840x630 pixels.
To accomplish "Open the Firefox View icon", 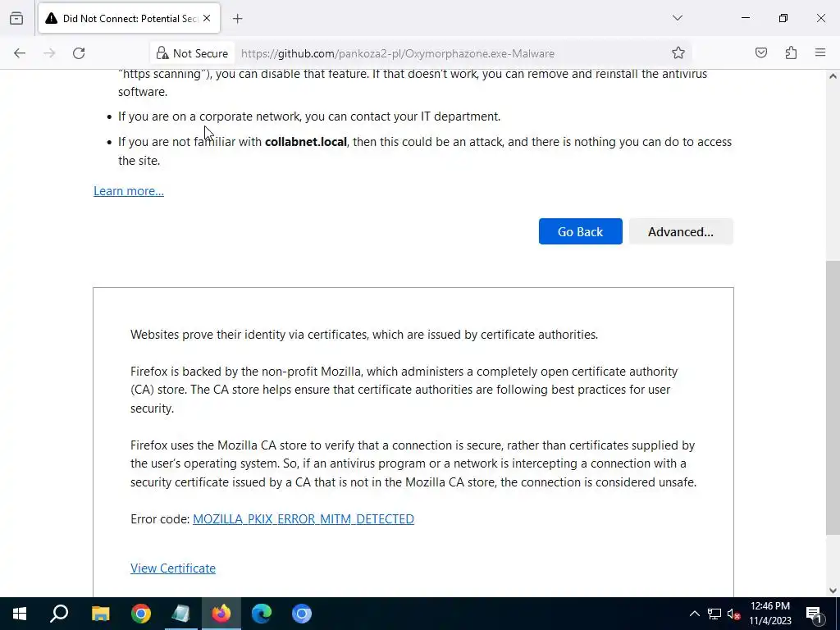I will click(16, 18).
